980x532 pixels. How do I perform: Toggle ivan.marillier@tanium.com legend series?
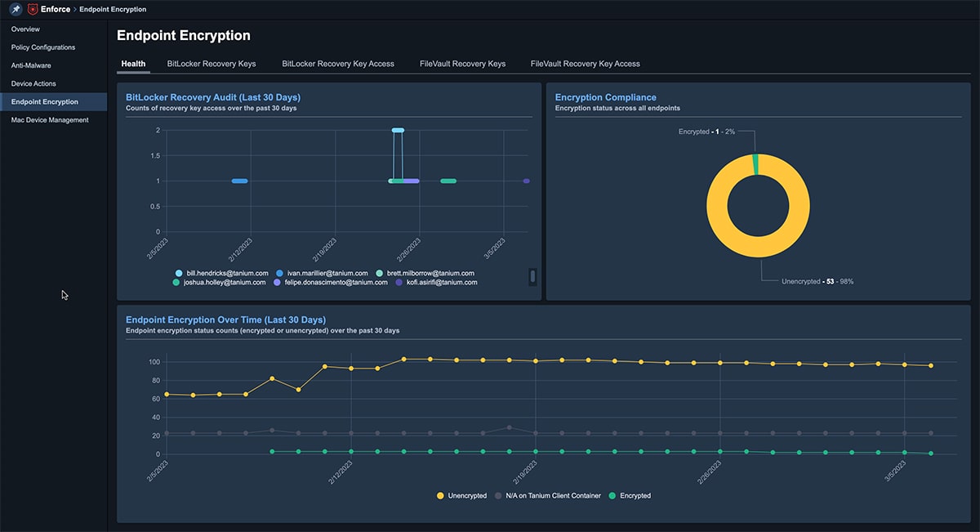coord(280,273)
